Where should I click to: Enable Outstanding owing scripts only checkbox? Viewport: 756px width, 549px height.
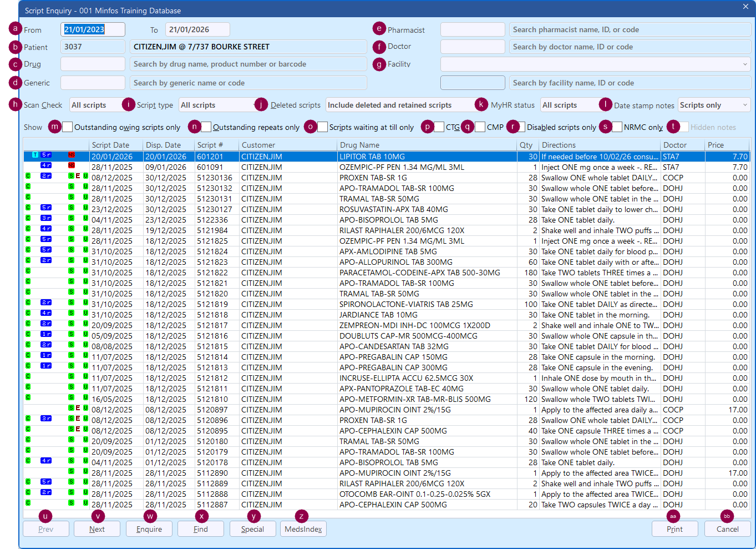pos(68,127)
